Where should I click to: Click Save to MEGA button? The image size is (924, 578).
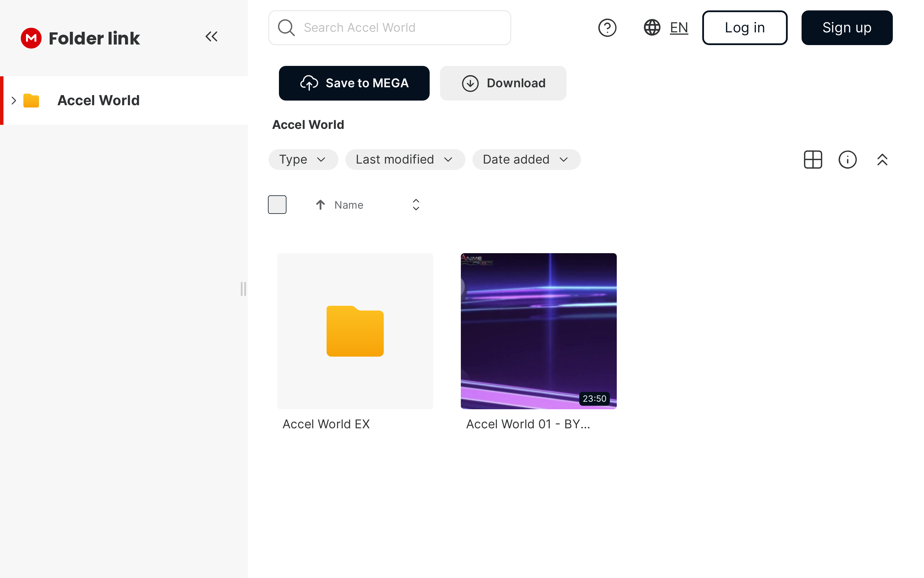coord(354,83)
